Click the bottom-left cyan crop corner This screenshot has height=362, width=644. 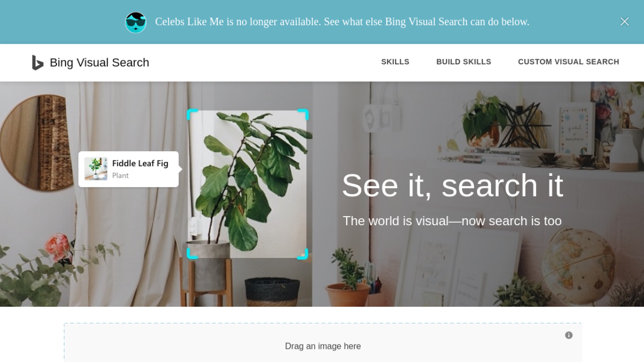(192, 253)
